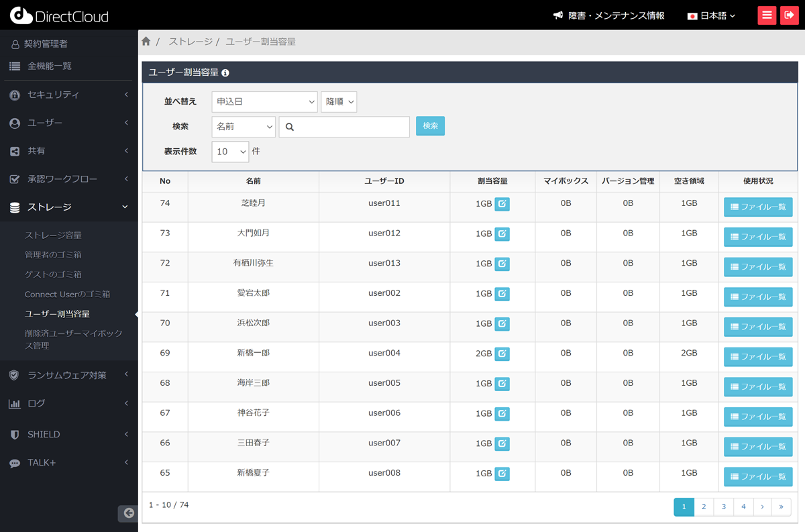
Task: Click the DirectCloud logo
Action: pos(59,15)
